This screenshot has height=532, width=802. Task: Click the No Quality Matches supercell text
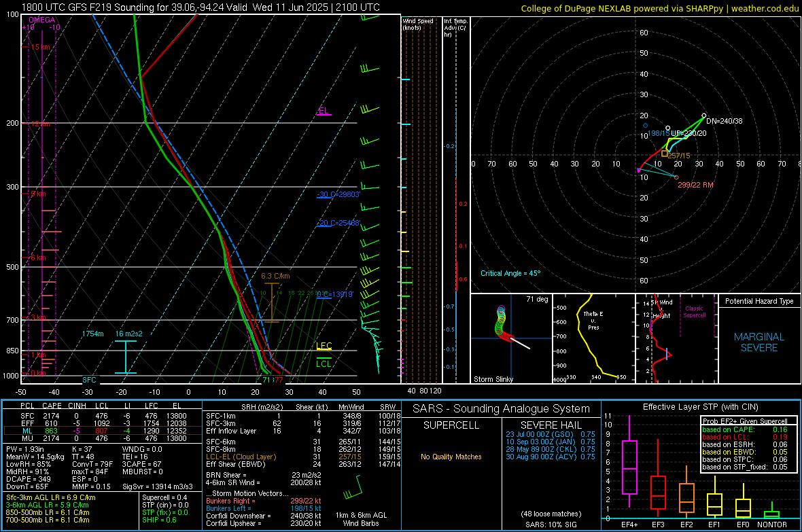coord(451,457)
